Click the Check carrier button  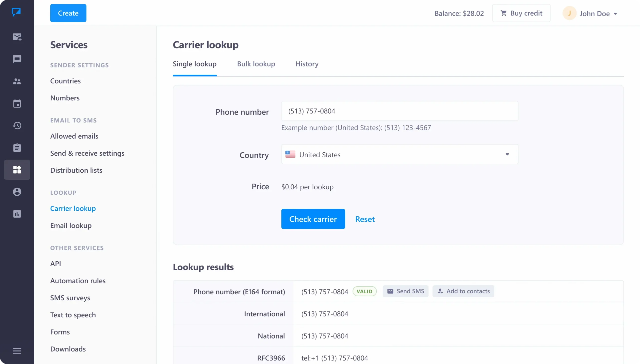click(x=313, y=219)
